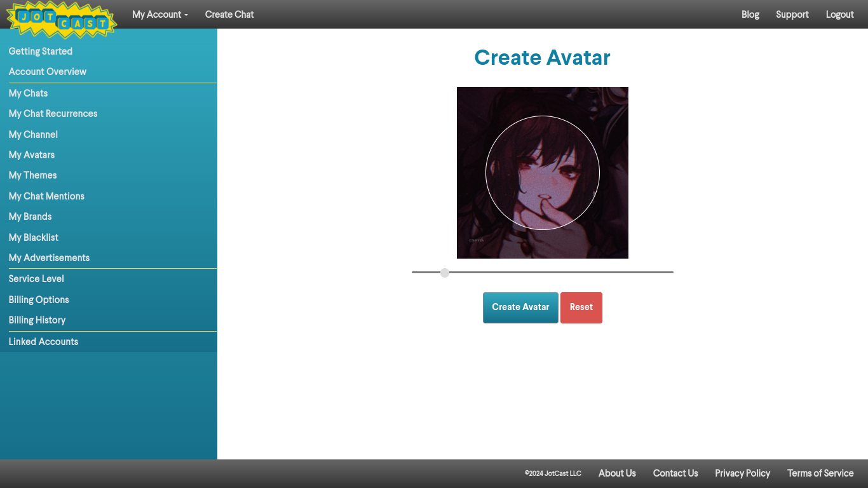Click the Create Avatar button

coord(520,308)
